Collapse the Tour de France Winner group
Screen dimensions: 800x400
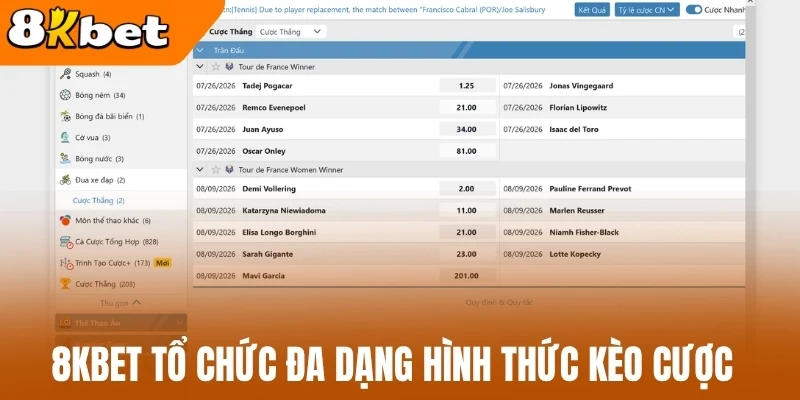[200, 67]
